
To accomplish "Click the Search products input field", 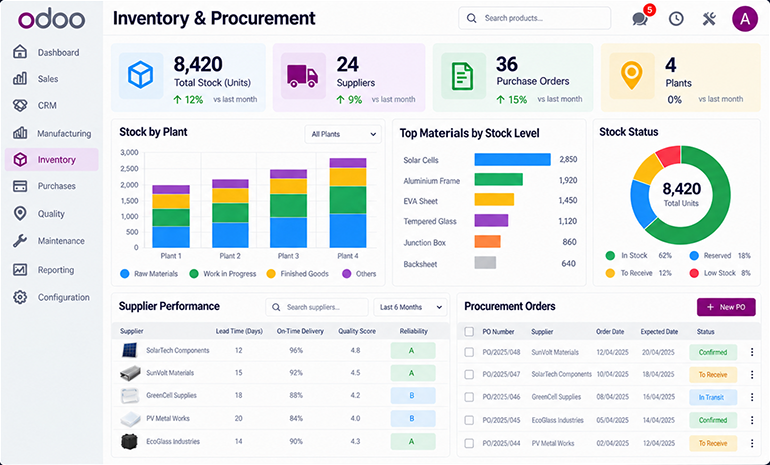I will [x=534, y=18].
